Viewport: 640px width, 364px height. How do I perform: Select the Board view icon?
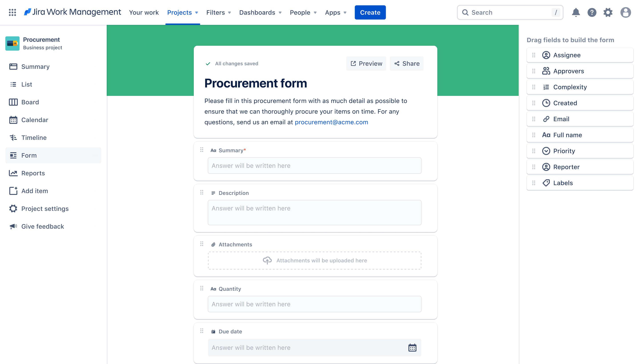13,102
